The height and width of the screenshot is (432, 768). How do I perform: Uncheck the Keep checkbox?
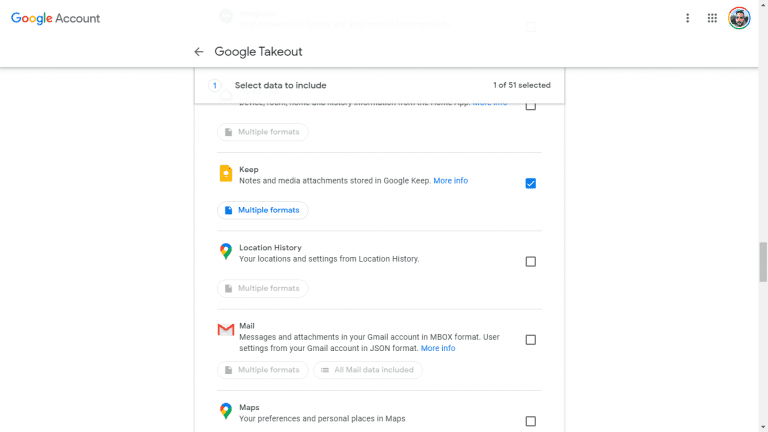(x=530, y=183)
